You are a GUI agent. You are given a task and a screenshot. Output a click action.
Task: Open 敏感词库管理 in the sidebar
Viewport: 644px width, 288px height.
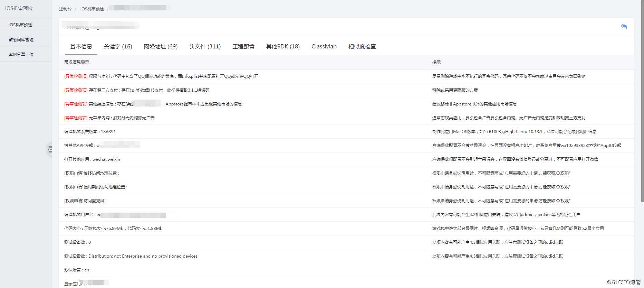point(26,39)
